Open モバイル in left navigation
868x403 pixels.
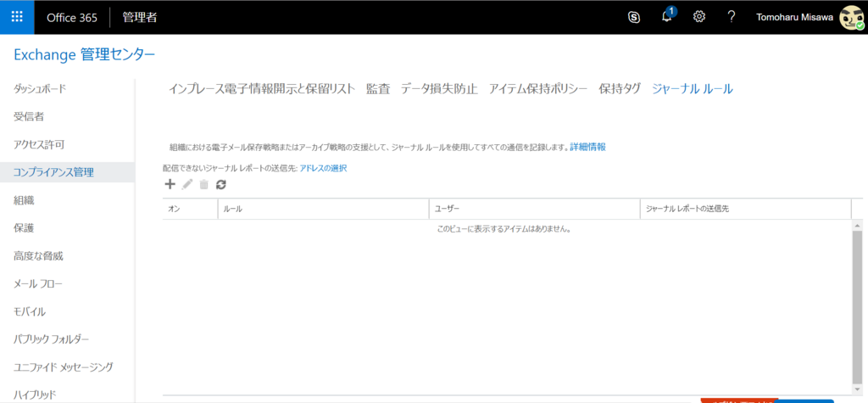(x=30, y=311)
